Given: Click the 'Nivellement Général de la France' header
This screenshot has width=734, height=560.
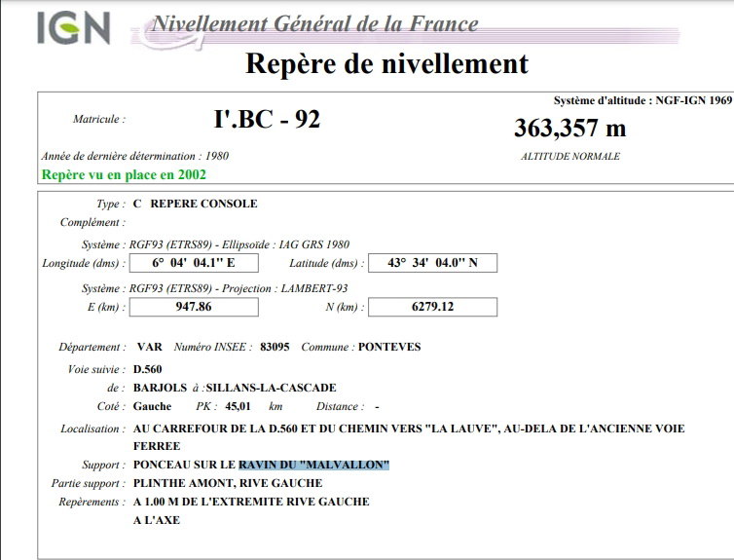Looking at the screenshot, I should (315, 24).
